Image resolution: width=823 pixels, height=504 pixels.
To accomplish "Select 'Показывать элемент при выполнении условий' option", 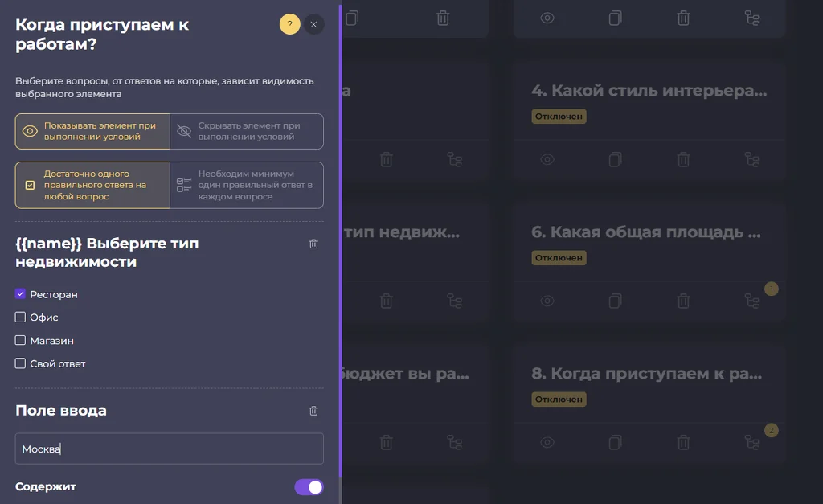I will 92,131.
